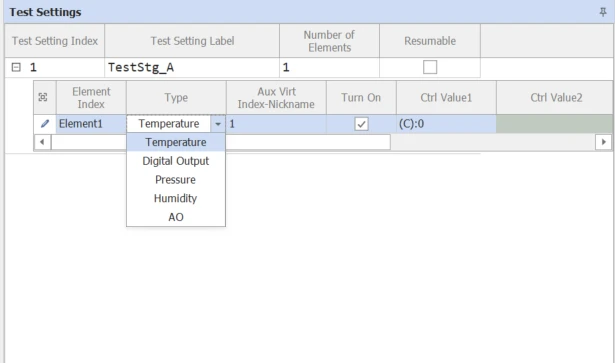Pin the Test Settings panel
This screenshot has width=615, height=363.
click(603, 12)
